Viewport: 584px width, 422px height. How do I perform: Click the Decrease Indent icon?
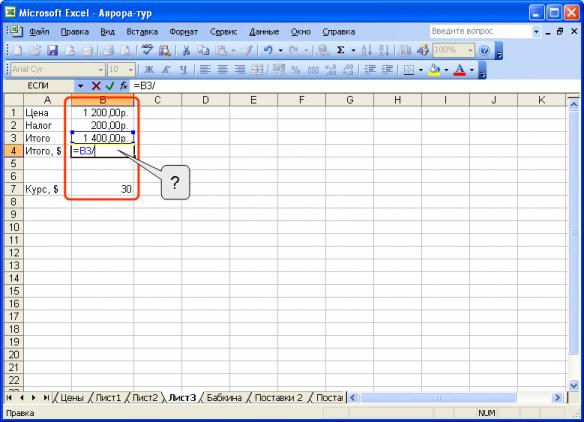pyautogui.click(x=369, y=69)
